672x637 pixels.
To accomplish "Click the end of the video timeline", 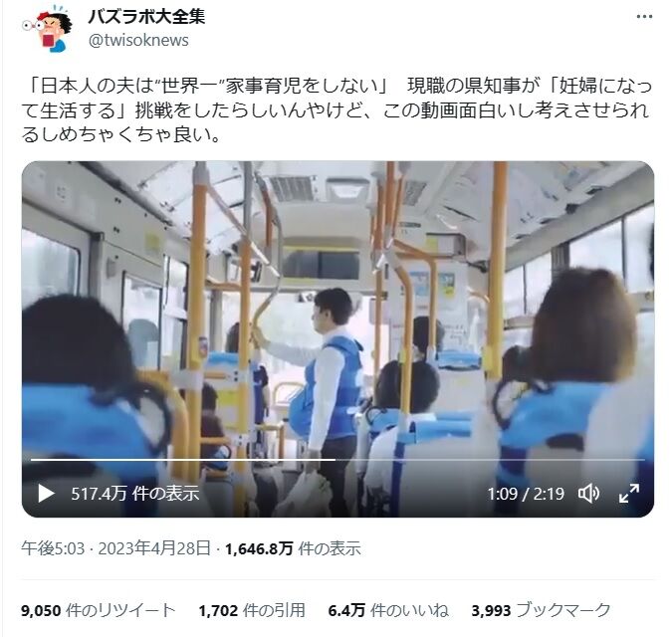I will point(643,460).
